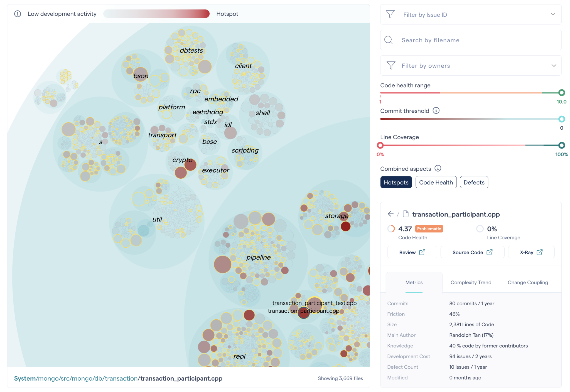Click the Line Coverage 0% slider handle
Screen dimensions: 570x392
point(380,145)
